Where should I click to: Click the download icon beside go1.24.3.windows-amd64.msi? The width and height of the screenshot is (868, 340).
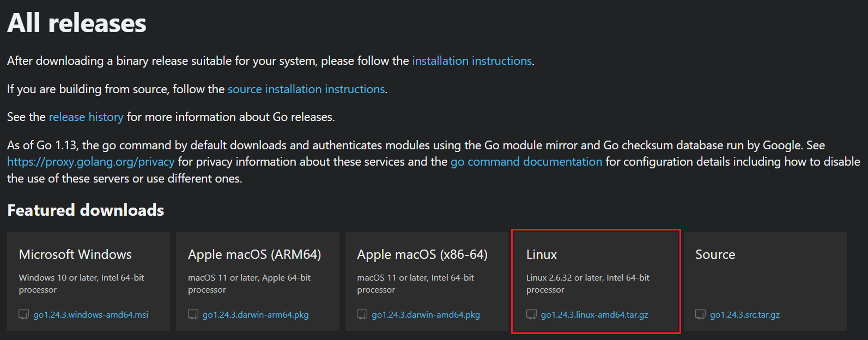[x=24, y=315]
